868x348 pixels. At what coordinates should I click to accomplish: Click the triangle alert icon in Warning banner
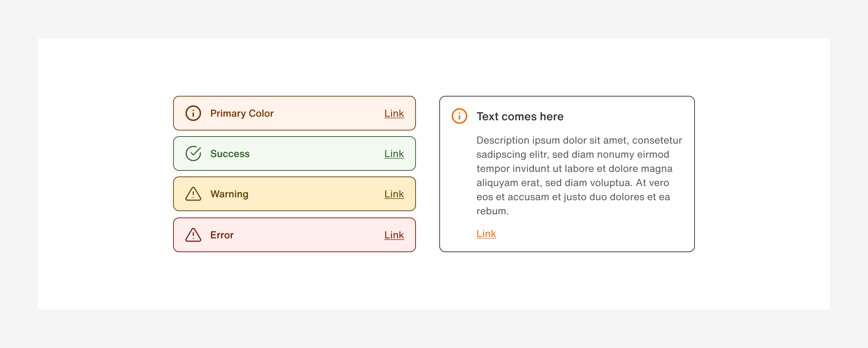click(193, 194)
